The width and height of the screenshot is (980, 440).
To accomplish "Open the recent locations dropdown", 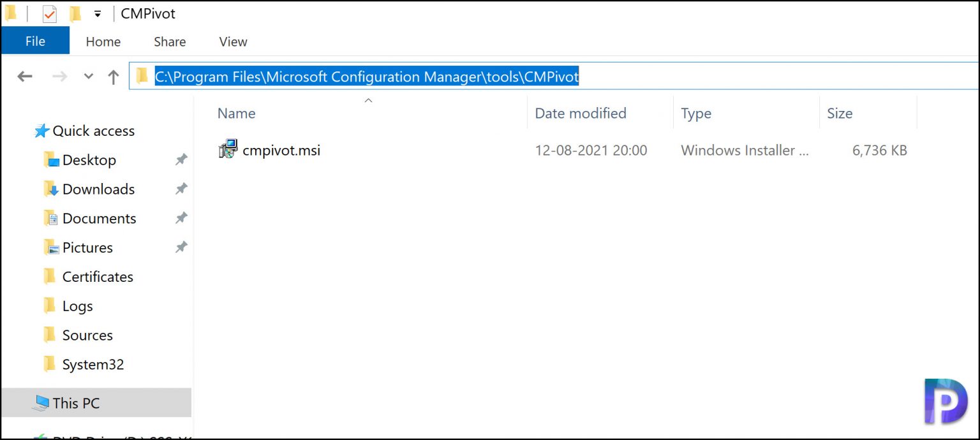I will tap(89, 77).
